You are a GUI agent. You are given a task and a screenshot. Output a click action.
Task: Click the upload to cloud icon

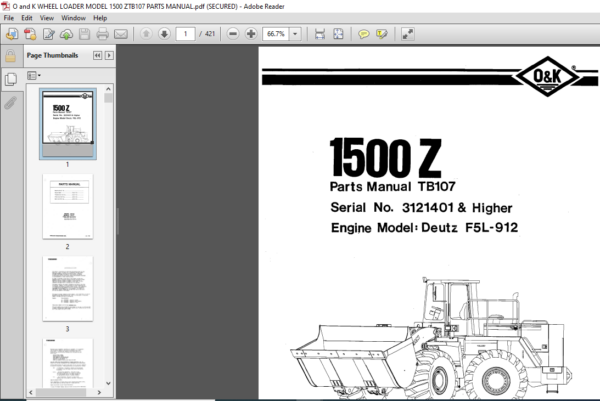(67, 34)
